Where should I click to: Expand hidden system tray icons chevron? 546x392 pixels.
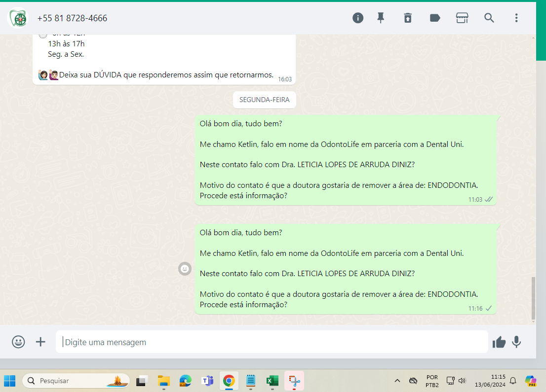[x=397, y=381]
